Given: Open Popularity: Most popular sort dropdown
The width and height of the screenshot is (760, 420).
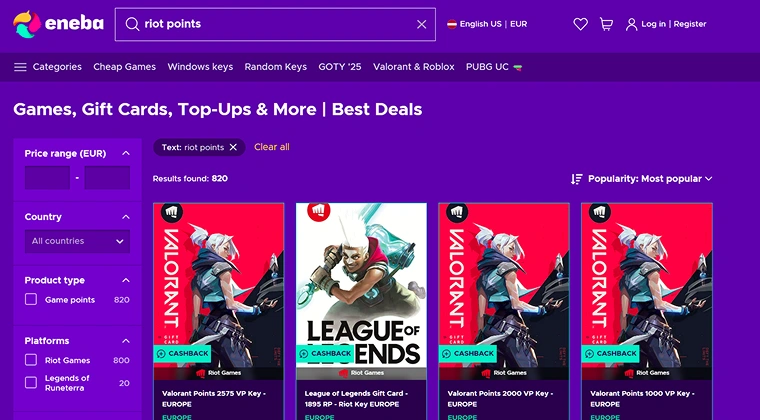Looking at the screenshot, I should tap(649, 179).
